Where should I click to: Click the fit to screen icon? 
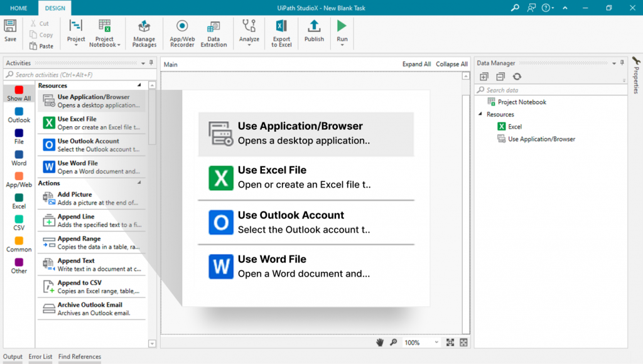coord(450,343)
